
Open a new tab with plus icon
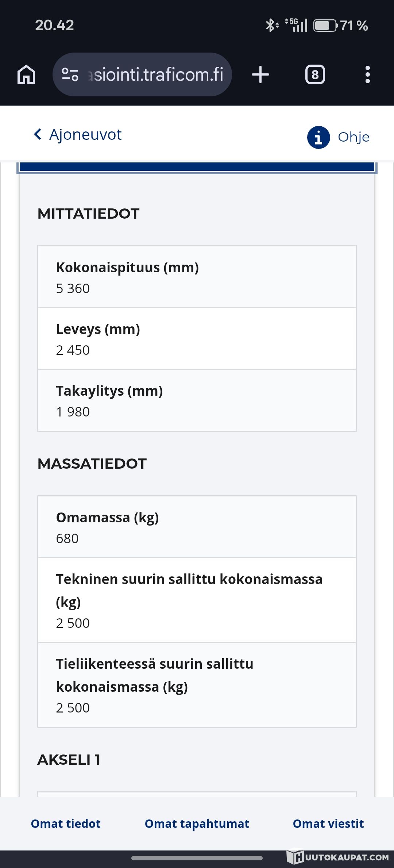[260, 75]
